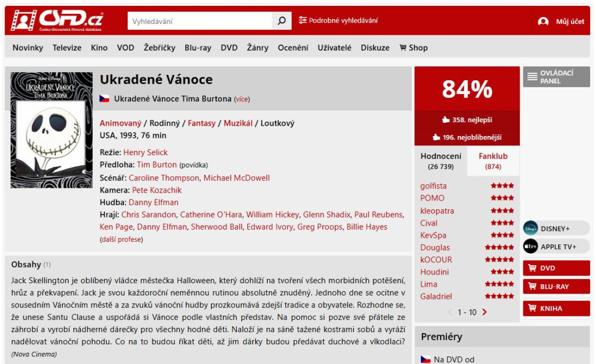596x364 pixels.
Task: Click the Premiéry section heading
Action: 441,337
